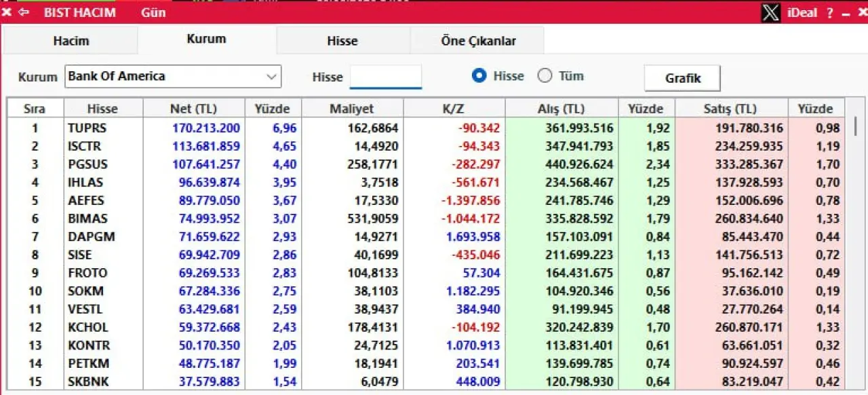The width and height of the screenshot is (868, 395).
Task: Switch to the Hisse tab
Action: click(x=342, y=41)
